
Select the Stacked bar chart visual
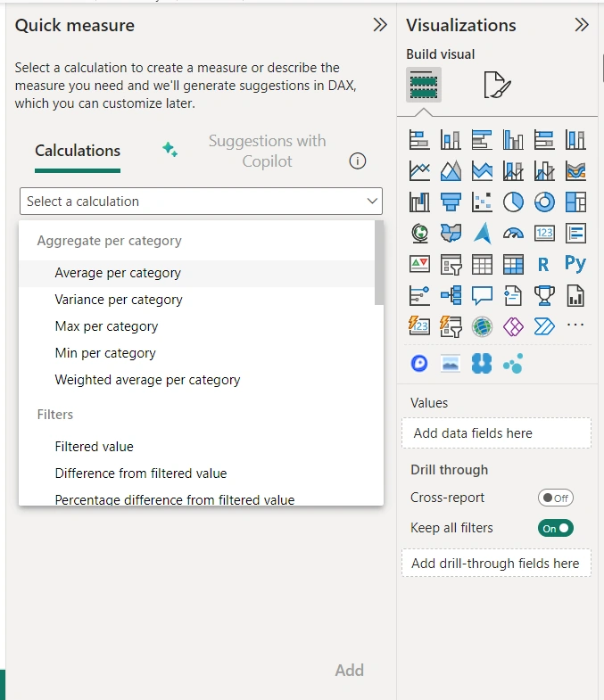point(419,140)
